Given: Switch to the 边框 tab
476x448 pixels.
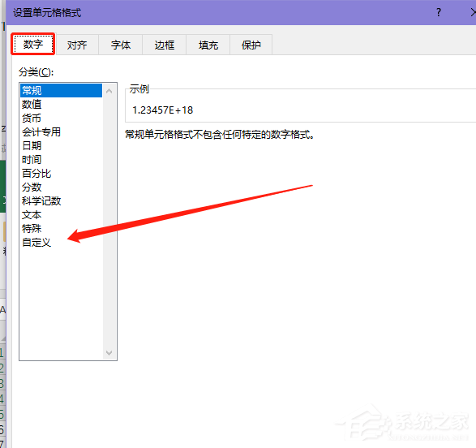Looking at the screenshot, I should [x=165, y=45].
